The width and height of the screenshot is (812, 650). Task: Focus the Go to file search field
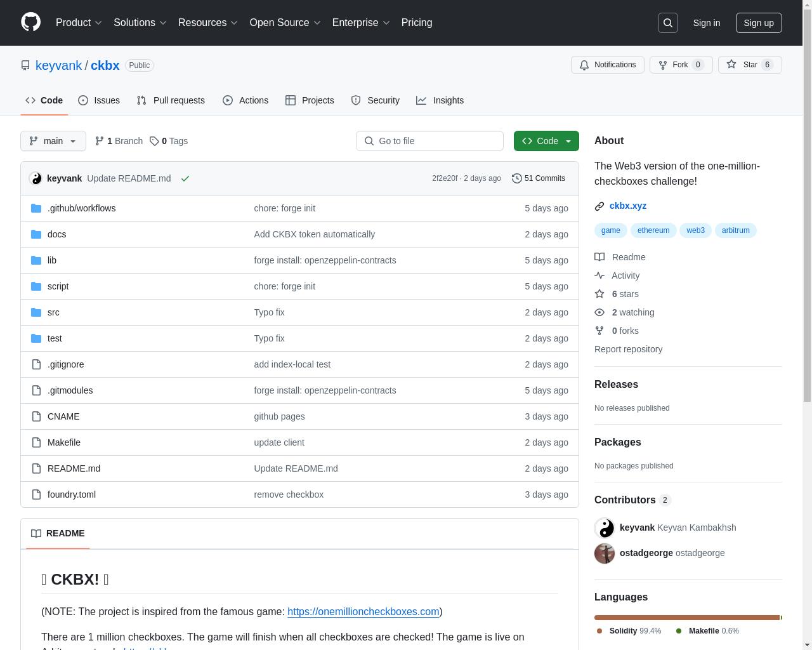tap(429, 141)
